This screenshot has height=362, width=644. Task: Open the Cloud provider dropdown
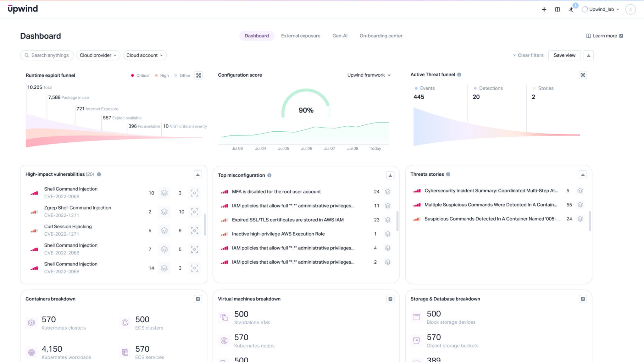pyautogui.click(x=98, y=55)
